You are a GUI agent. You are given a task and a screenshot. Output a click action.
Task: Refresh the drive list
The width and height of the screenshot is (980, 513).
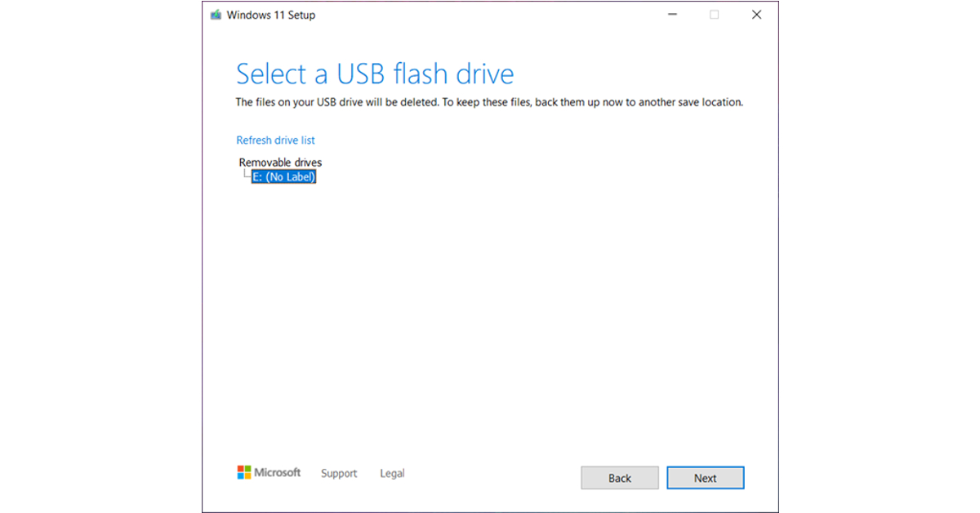pos(275,140)
